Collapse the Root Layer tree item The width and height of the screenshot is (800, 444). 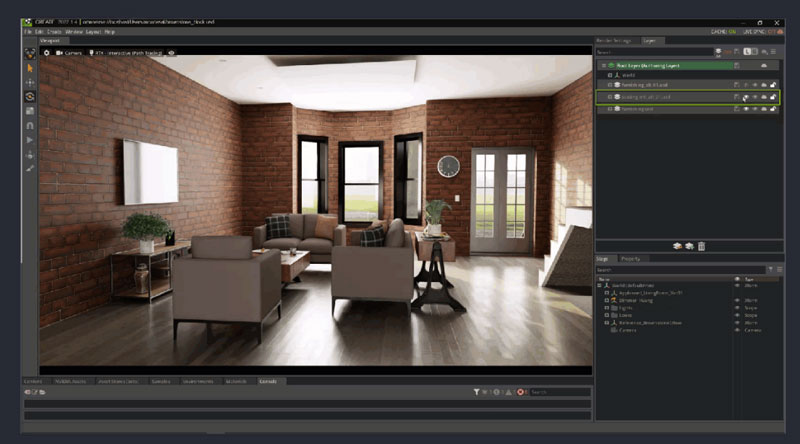pyautogui.click(x=601, y=65)
